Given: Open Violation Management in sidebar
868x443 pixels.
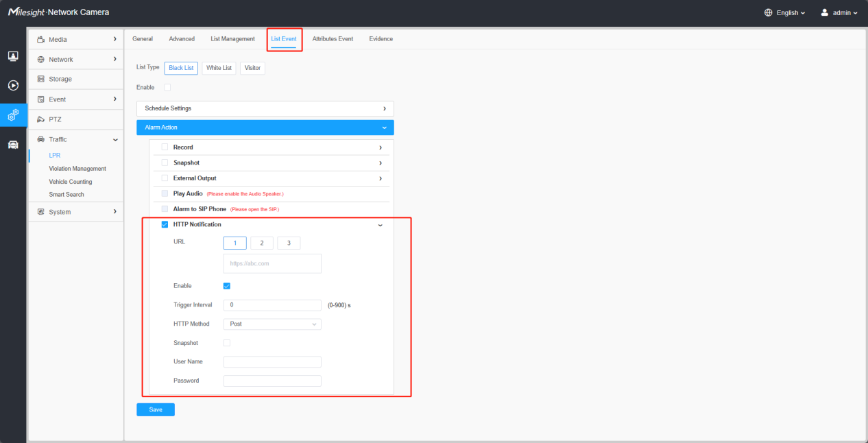Looking at the screenshot, I should pos(77,169).
